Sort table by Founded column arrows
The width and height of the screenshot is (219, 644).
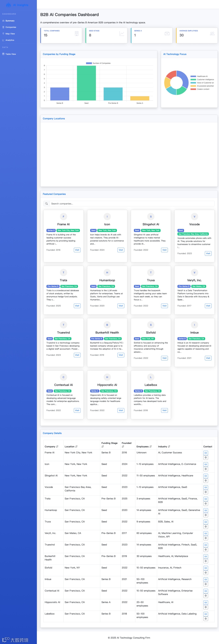pyautogui.click(x=123, y=447)
